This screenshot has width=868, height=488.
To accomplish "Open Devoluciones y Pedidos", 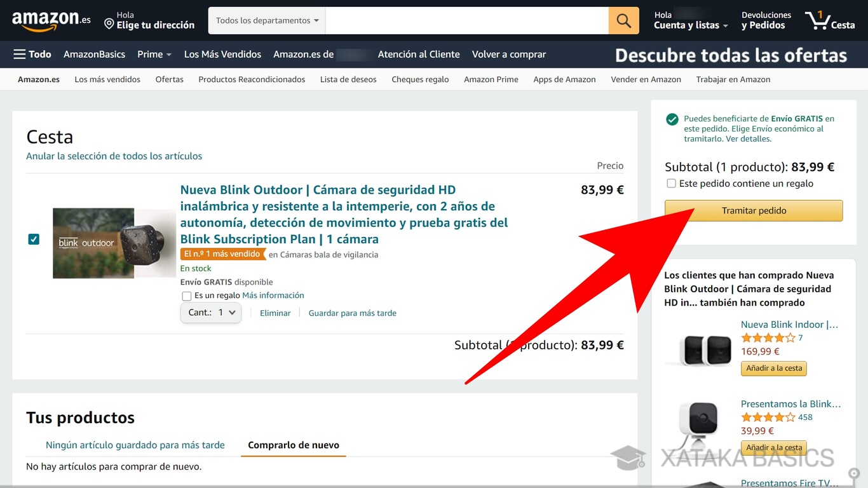I will [x=766, y=20].
